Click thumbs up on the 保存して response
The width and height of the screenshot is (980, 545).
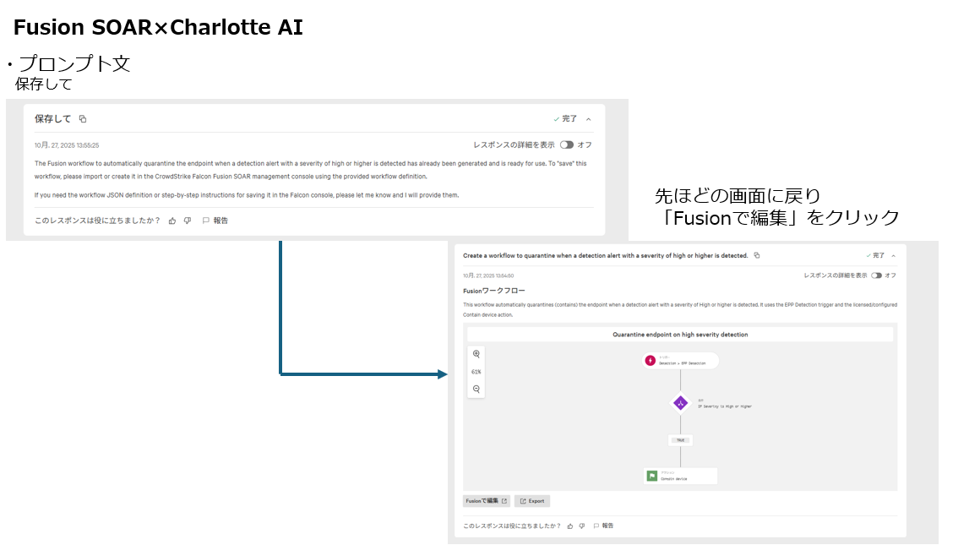172,221
